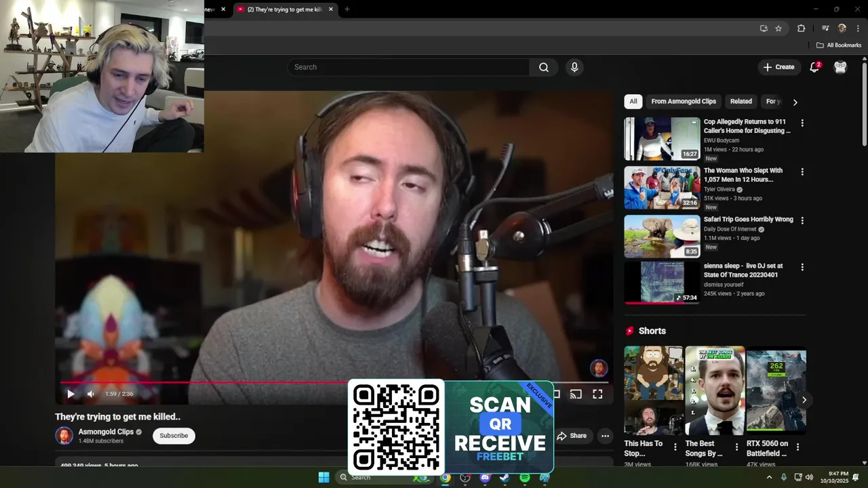The width and height of the screenshot is (868, 488).
Task: Open options for RTX 5060 short
Action: point(797,447)
